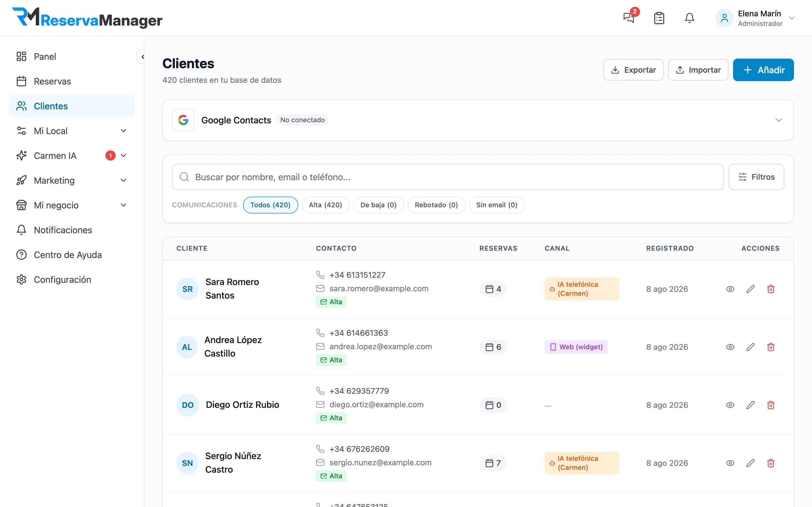Screen dimensions: 812x507
Task: Select the Alta (420) filter chip
Action: tap(325, 205)
